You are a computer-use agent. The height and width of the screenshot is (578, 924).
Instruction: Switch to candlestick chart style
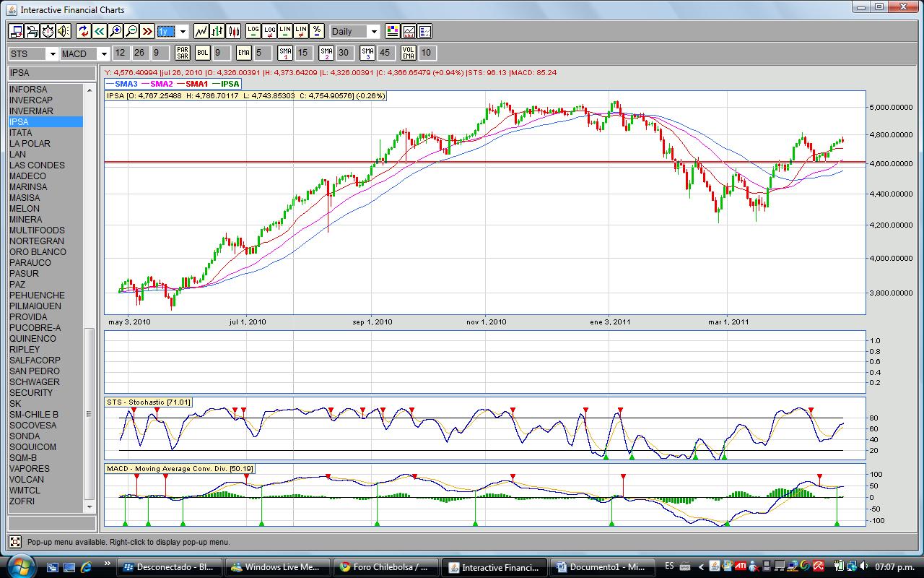click(233, 31)
